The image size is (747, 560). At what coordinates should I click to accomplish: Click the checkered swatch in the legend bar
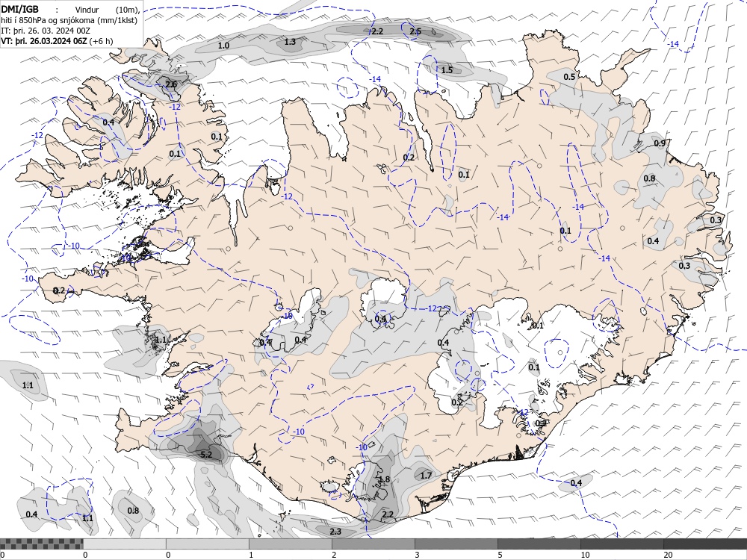[41, 544]
